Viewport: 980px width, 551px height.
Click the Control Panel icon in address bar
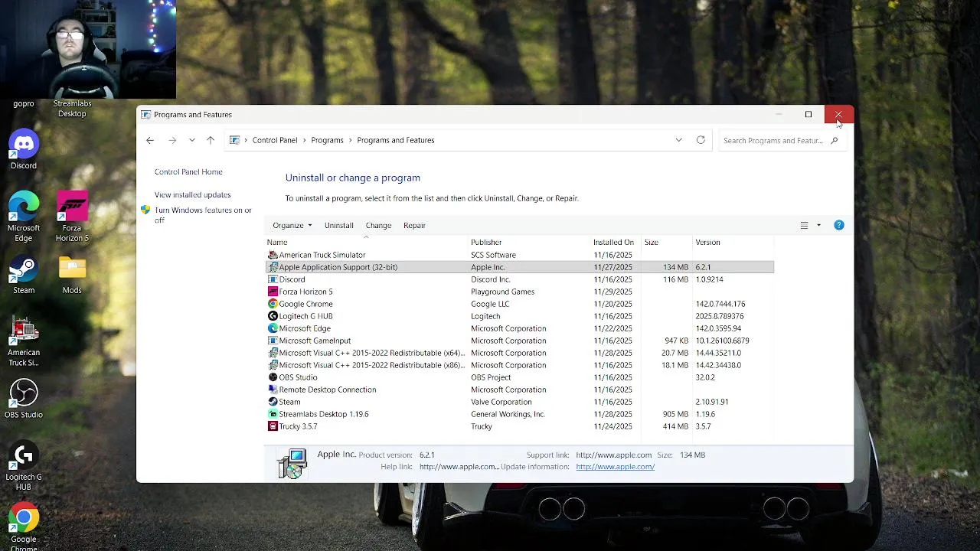pos(235,140)
